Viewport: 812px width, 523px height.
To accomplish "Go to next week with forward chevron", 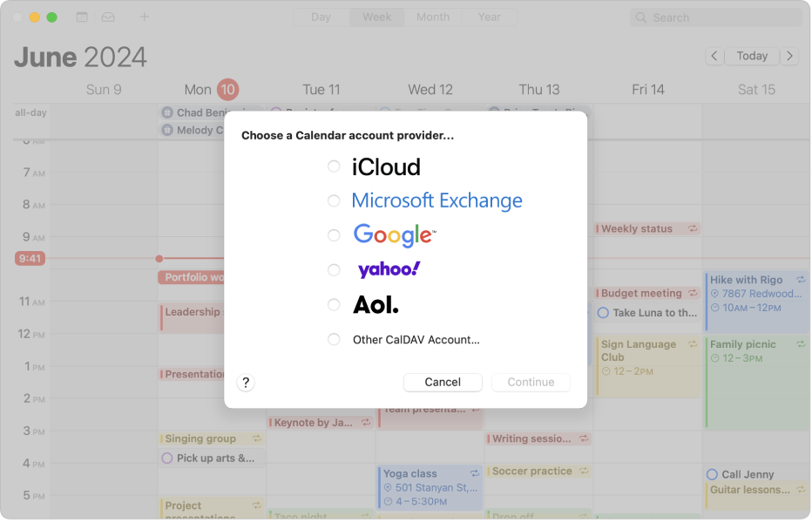I will point(790,55).
